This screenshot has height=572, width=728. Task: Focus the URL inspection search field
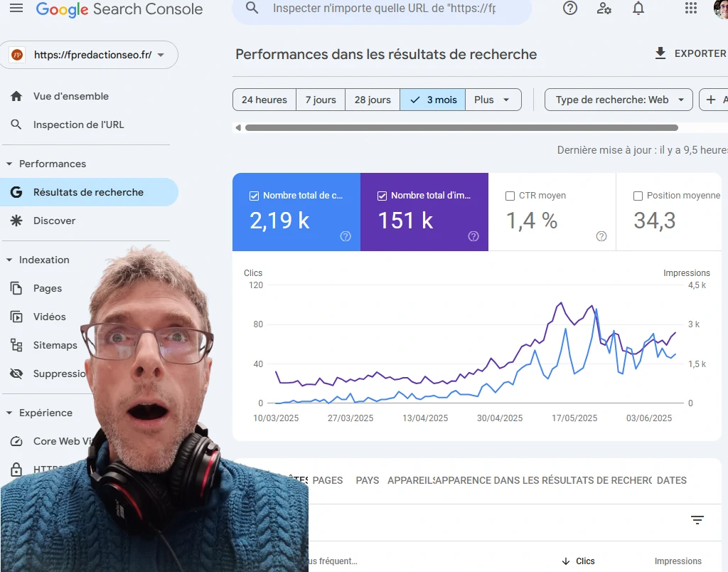click(x=384, y=9)
